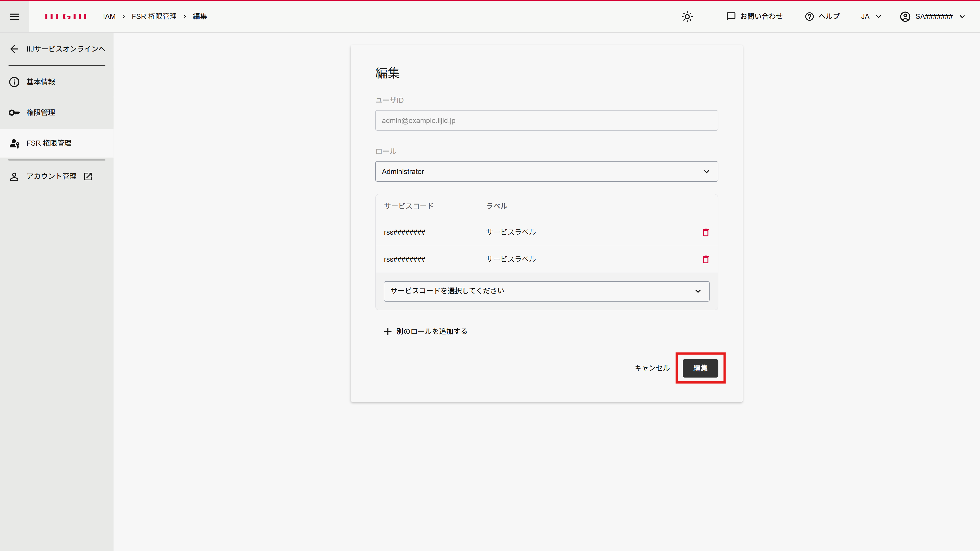Click the キャンセル button
Viewport: 980px width, 551px height.
[x=652, y=368]
